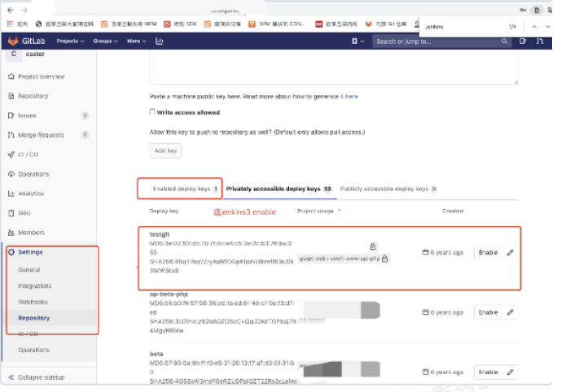570x392 pixels.
Task: Edit the testgit deploy key pencil icon
Action: click(x=511, y=252)
